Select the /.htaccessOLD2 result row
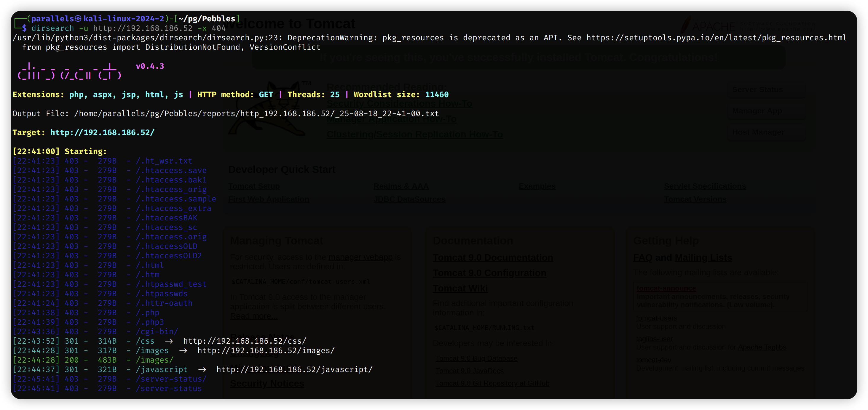This screenshot has width=868, height=410. 107,256
